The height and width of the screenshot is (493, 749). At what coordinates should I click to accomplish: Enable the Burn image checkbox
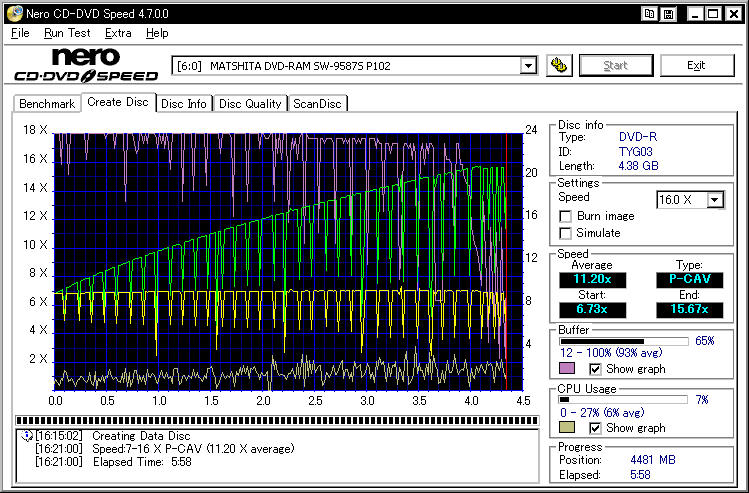click(566, 216)
